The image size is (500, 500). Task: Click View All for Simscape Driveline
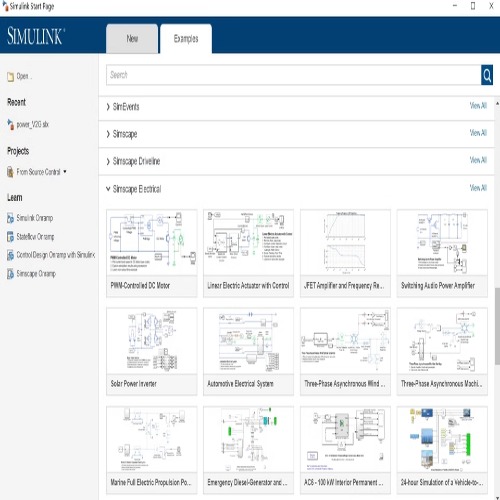pyautogui.click(x=478, y=160)
